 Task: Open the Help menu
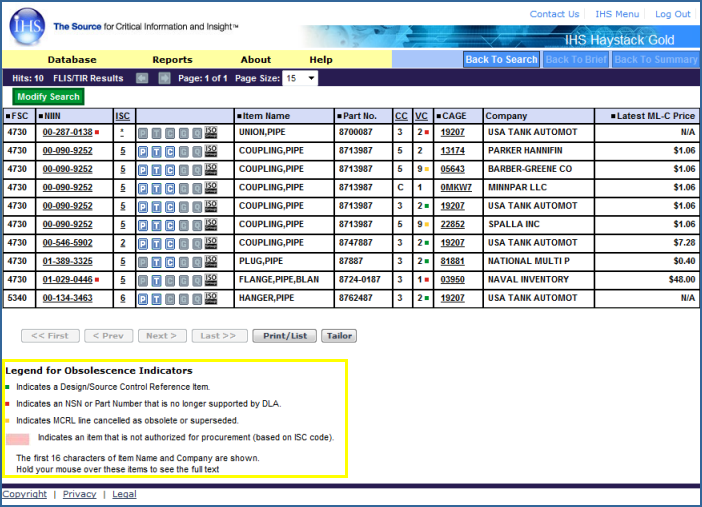321,60
